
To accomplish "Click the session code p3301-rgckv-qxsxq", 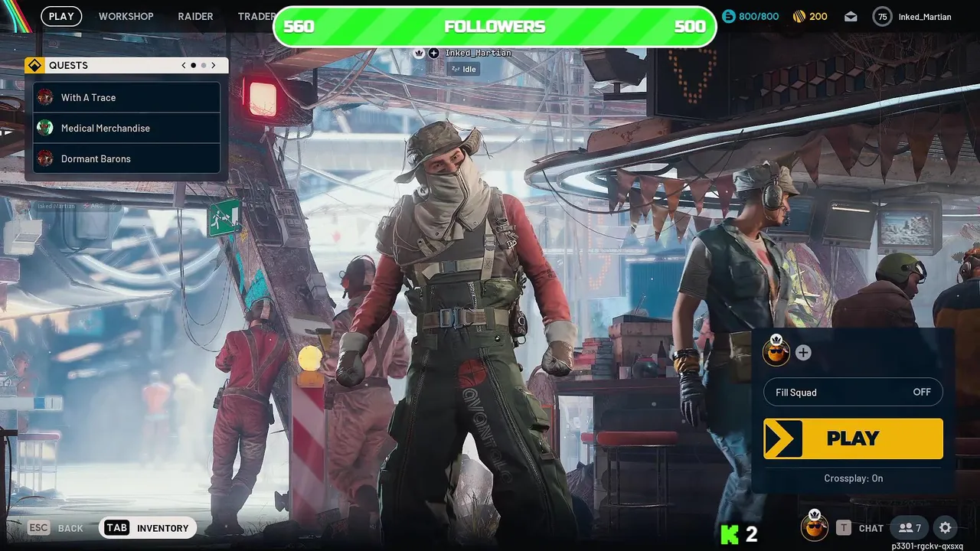I will click(x=927, y=546).
